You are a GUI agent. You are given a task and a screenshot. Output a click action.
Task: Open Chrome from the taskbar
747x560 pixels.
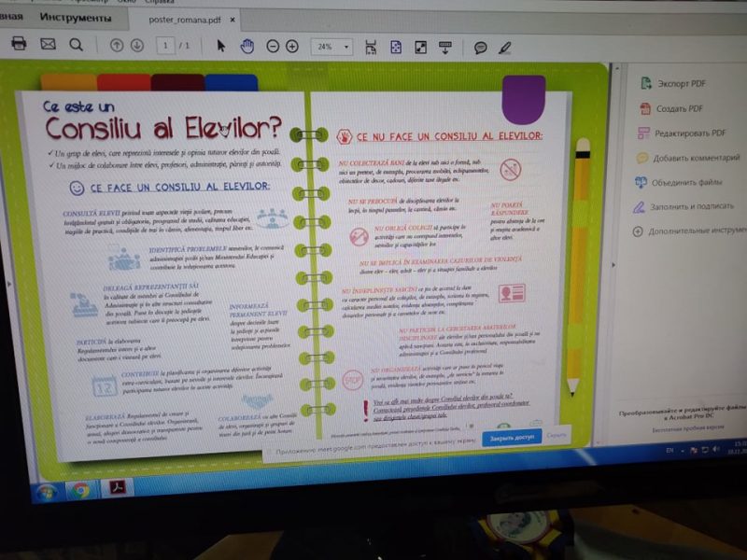coord(80,490)
